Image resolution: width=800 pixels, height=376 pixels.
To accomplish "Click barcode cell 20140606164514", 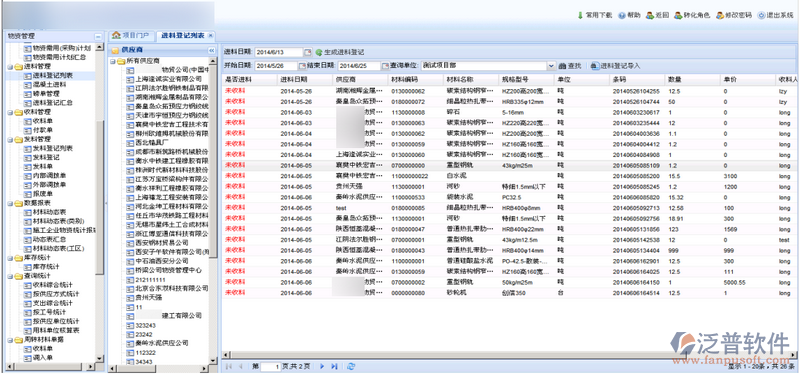I will pyautogui.click(x=636, y=293).
